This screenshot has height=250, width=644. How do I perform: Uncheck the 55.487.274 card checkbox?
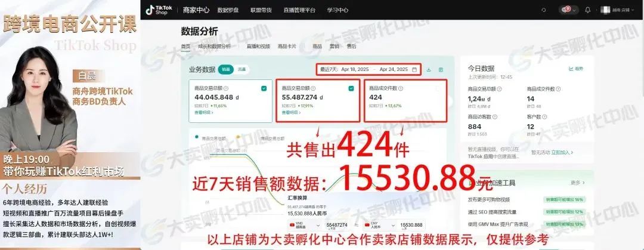pyautogui.click(x=351, y=88)
